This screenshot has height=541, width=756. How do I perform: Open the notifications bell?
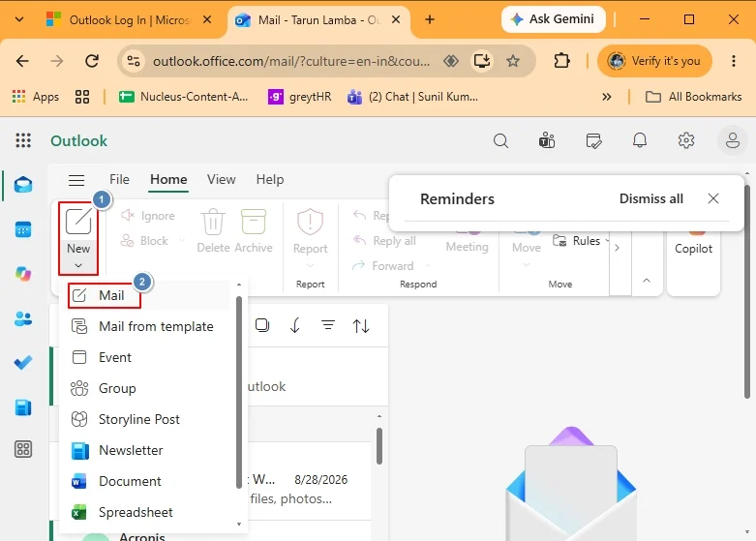point(640,140)
